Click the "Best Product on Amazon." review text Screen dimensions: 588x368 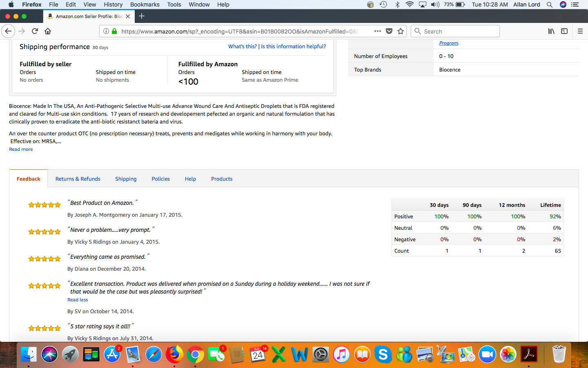[102, 203]
